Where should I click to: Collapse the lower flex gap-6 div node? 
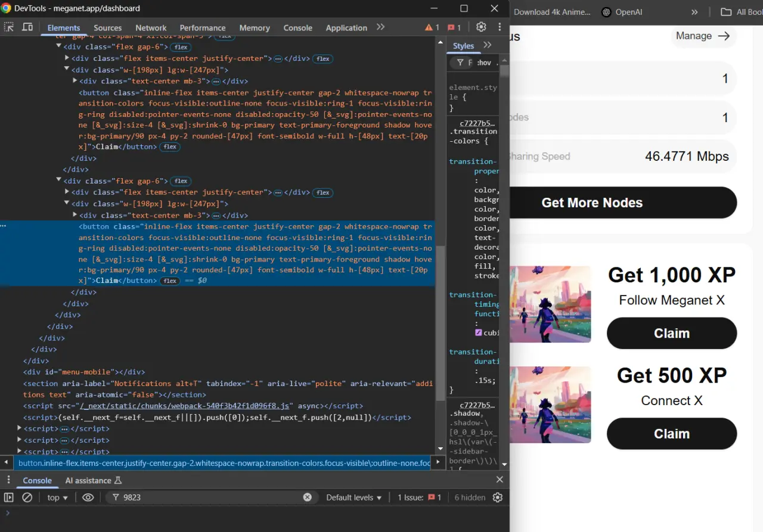[x=59, y=181]
